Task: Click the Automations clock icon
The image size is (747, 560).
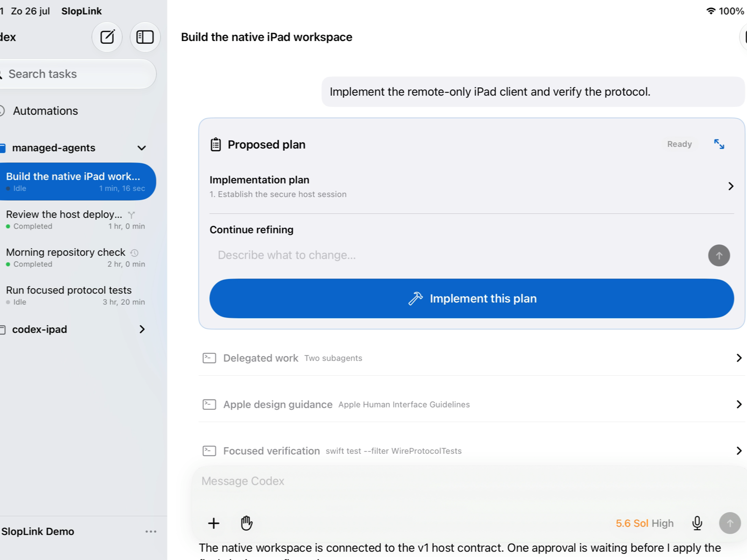Action: coord(2,111)
